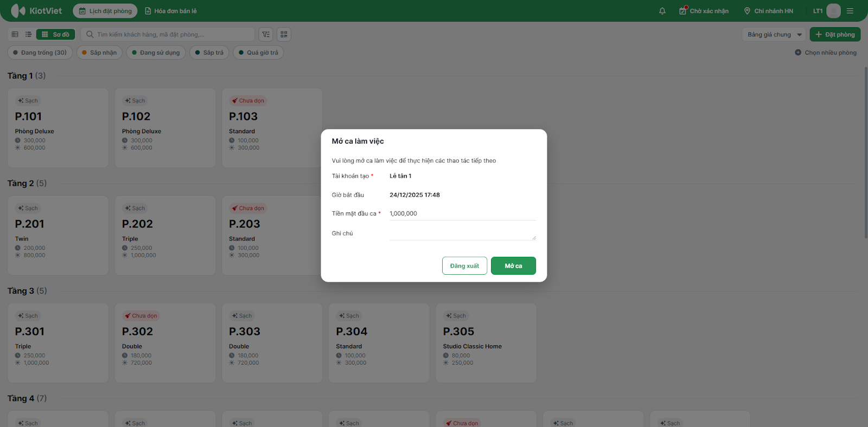Open the filter icon beside search
This screenshot has height=427, width=868.
click(266, 34)
